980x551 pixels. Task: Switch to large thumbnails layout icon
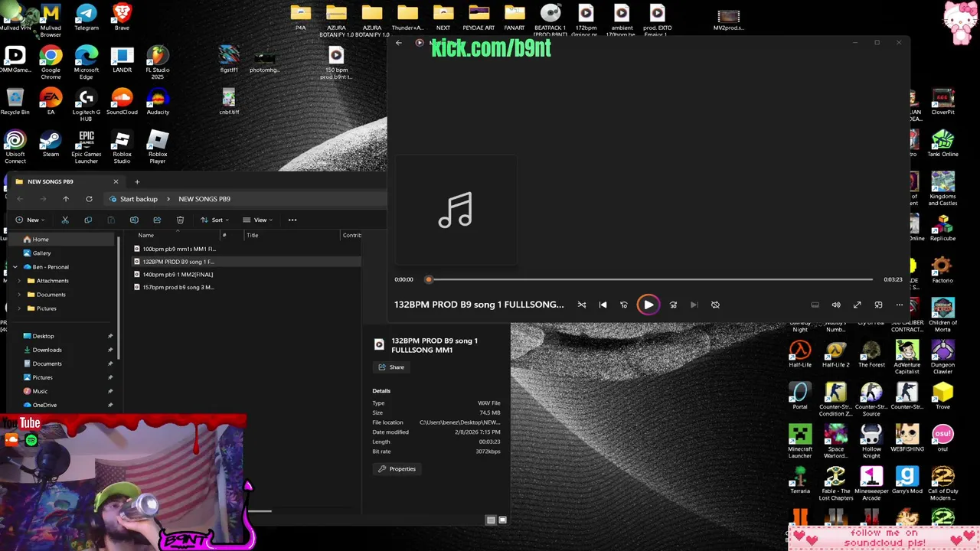pyautogui.click(x=502, y=520)
